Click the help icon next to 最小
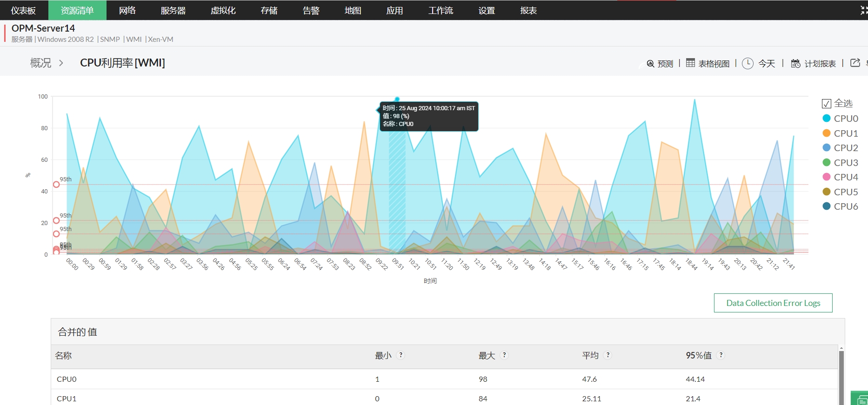Viewport: 868px width, 405px height. 401,355
